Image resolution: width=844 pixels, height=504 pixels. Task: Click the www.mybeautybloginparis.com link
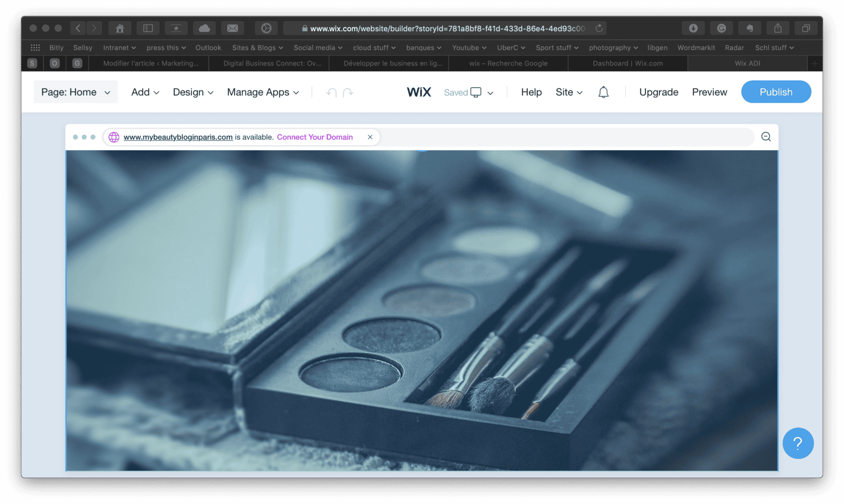click(x=178, y=137)
